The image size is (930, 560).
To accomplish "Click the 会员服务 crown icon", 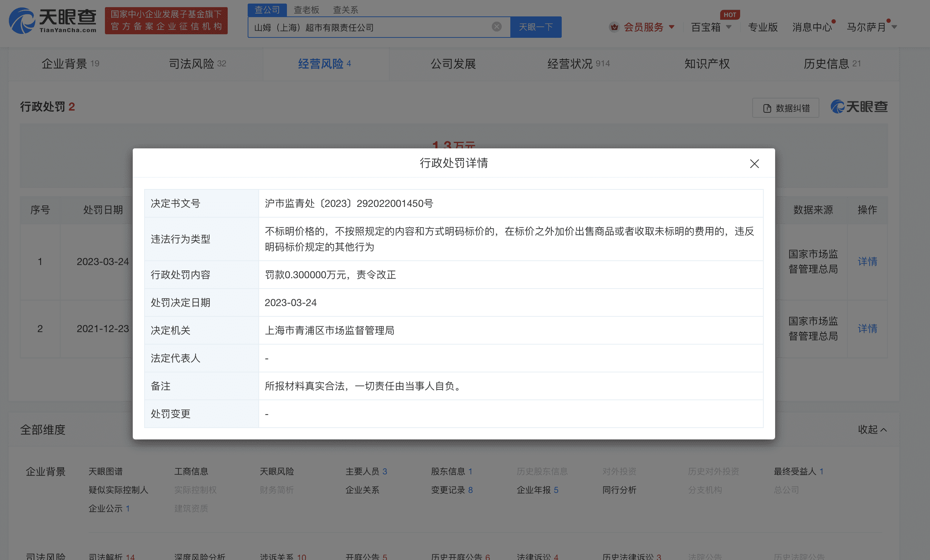I will click(615, 27).
